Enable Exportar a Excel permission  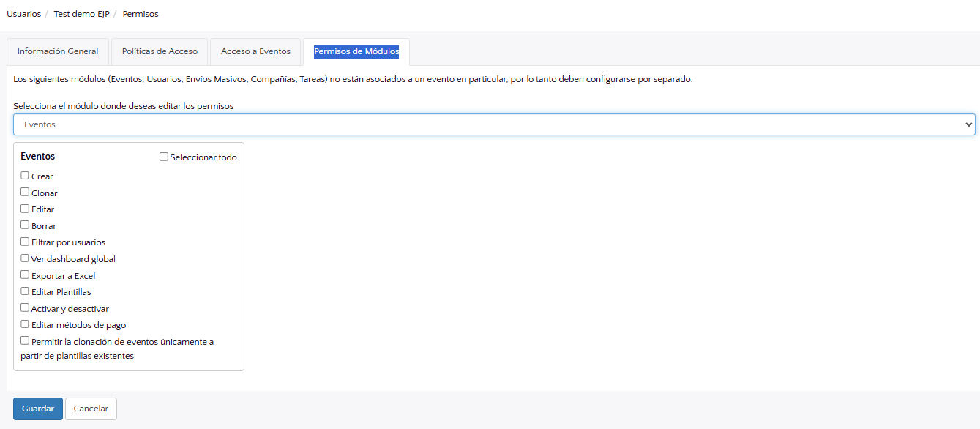[x=25, y=275]
